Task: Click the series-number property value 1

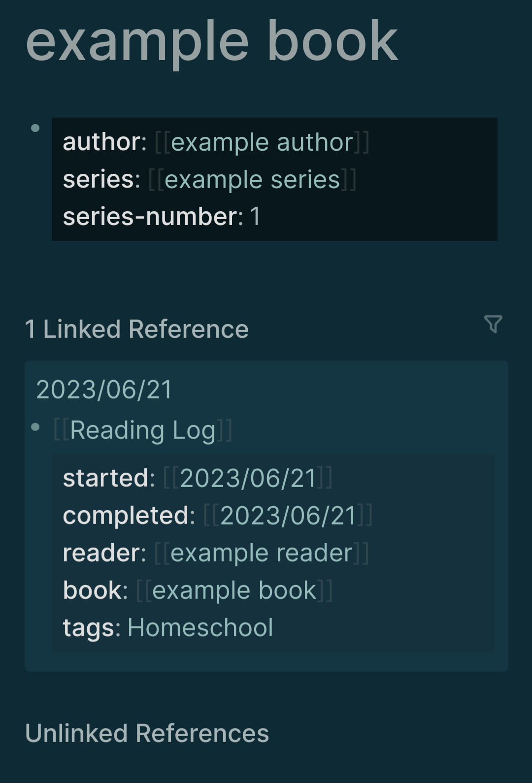Action: tap(255, 217)
